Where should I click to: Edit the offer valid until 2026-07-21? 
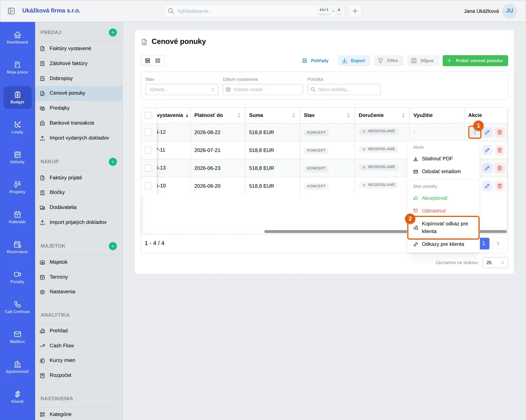pos(487,150)
